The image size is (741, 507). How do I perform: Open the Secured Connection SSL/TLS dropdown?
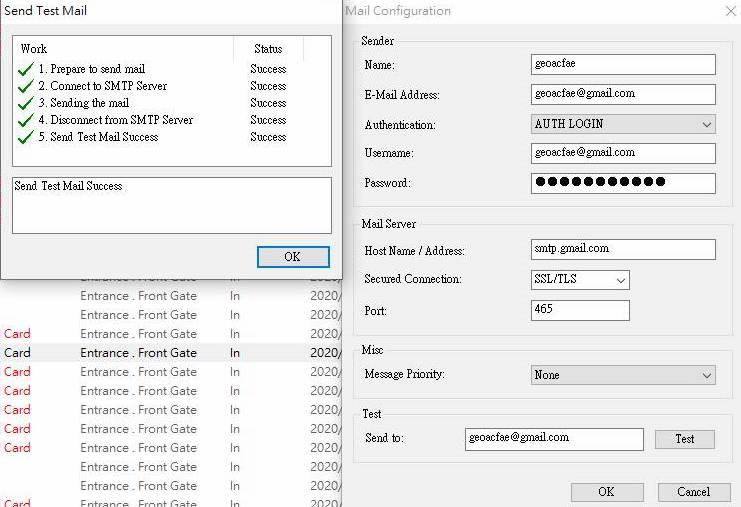580,280
